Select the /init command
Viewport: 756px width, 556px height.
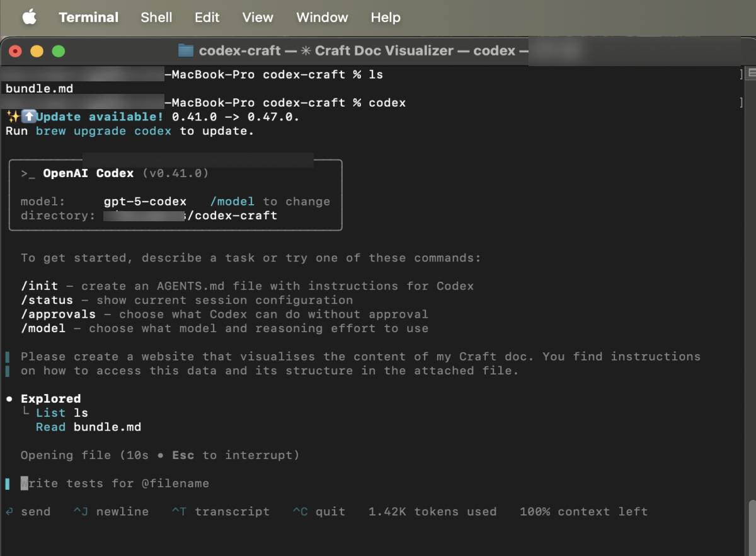[39, 286]
